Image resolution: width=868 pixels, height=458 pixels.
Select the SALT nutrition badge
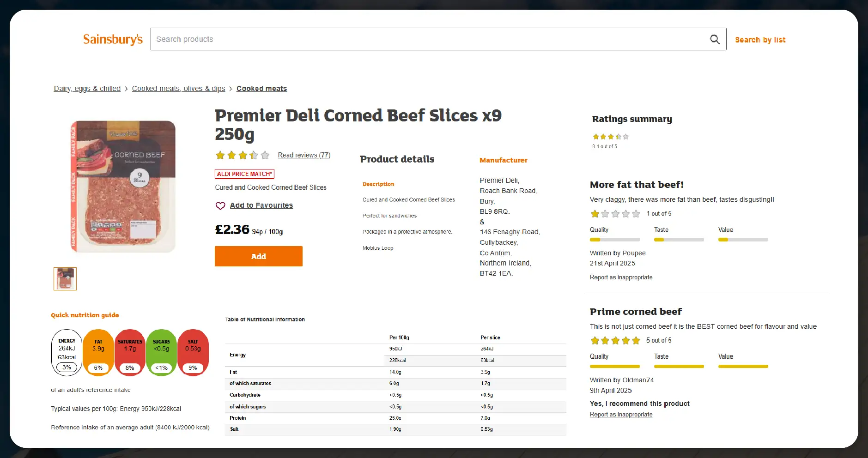(x=193, y=352)
